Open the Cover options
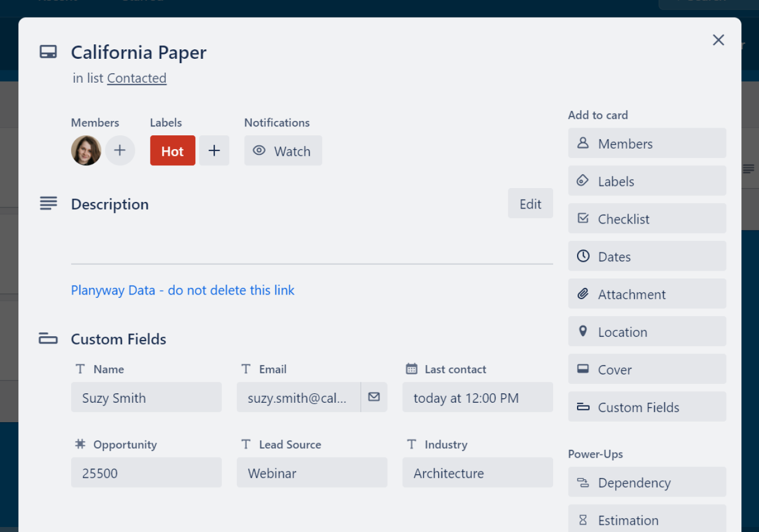This screenshot has height=532, width=759. coord(646,370)
